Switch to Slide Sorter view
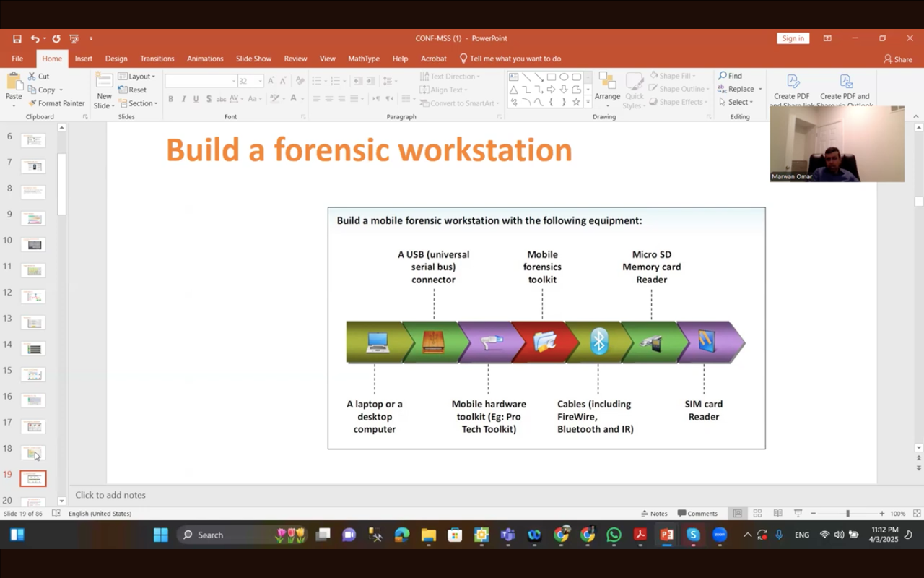The width and height of the screenshot is (924, 578). coord(757,514)
